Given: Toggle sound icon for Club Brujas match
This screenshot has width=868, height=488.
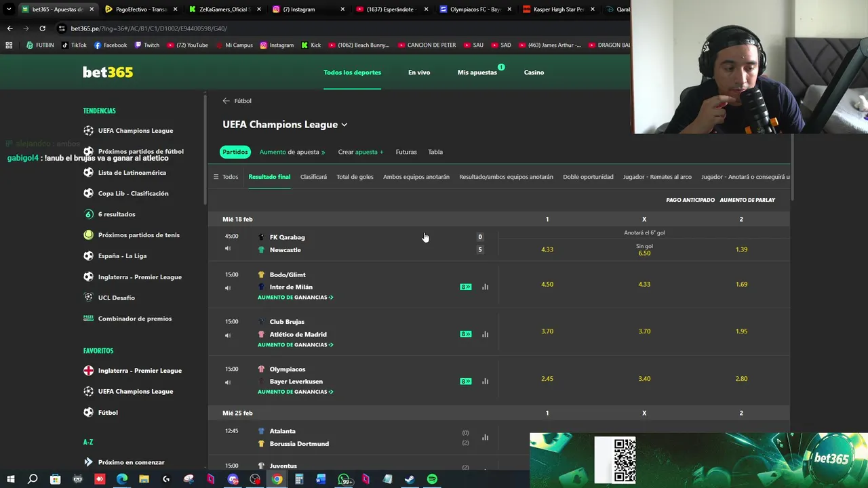Looking at the screenshot, I should click(228, 335).
